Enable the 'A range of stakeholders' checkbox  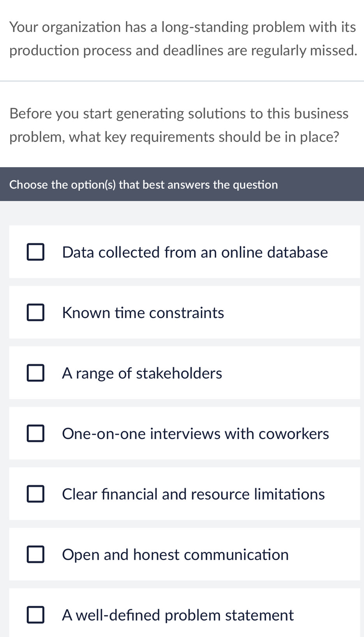[x=35, y=373]
